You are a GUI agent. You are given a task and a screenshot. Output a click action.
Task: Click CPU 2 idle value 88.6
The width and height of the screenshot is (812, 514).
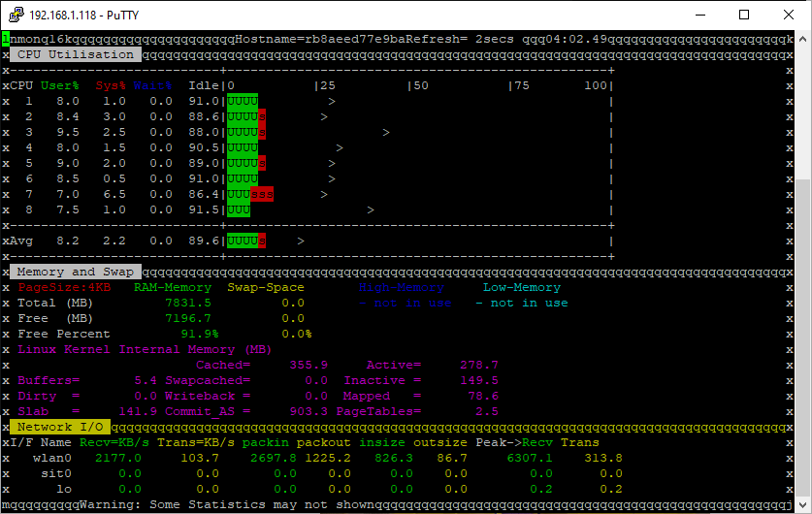[x=204, y=116]
